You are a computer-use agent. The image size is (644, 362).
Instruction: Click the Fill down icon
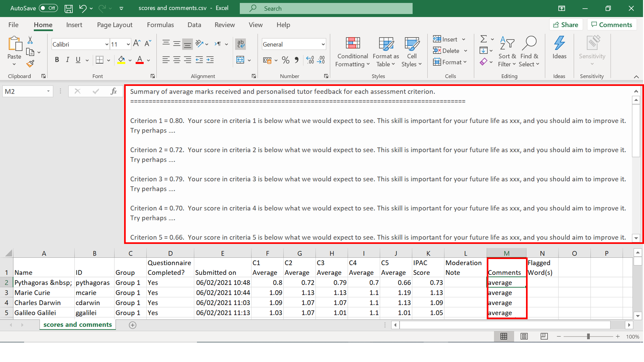tap(483, 51)
